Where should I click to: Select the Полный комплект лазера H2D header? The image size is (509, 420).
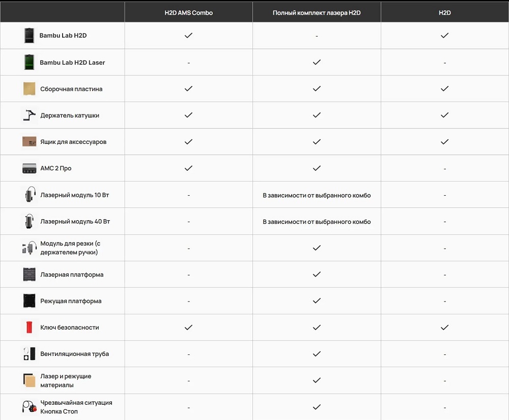click(x=317, y=13)
